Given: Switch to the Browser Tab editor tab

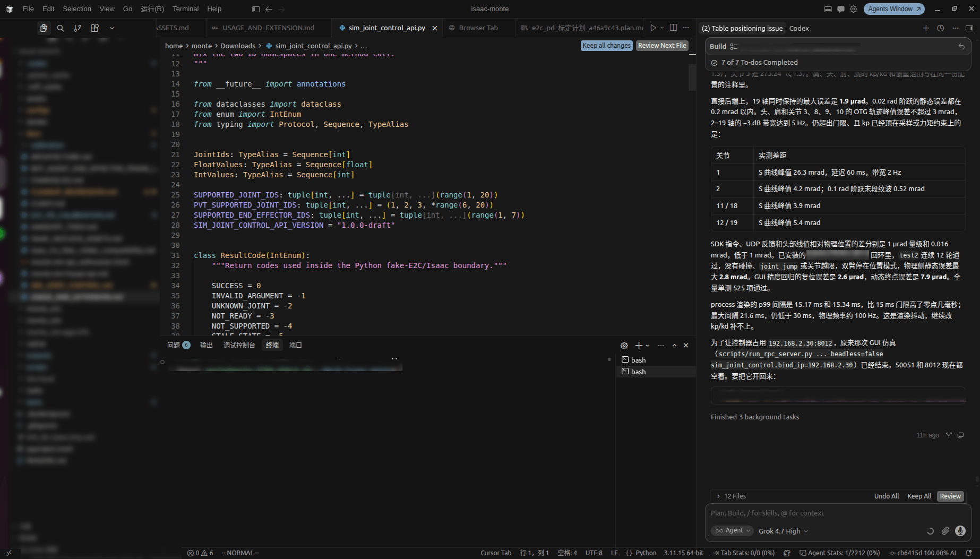Looking at the screenshot, I should (478, 28).
